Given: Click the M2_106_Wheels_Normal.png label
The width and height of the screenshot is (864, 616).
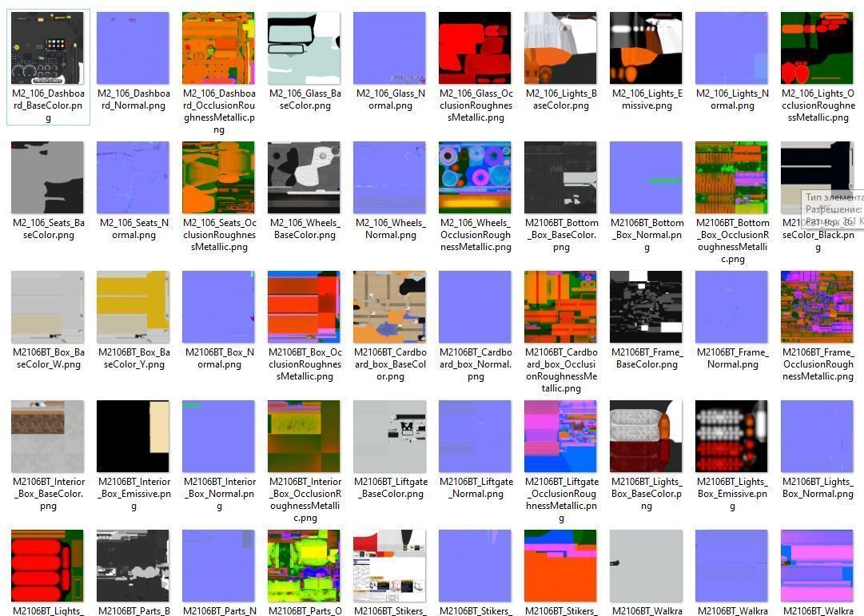Looking at the screenshot, I should pyautogui.click(x=390, y=229).
